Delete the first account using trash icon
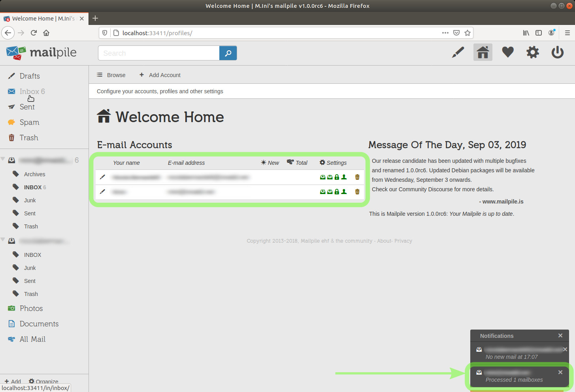The width and height of the screenshot is (575, 392). 357,177
